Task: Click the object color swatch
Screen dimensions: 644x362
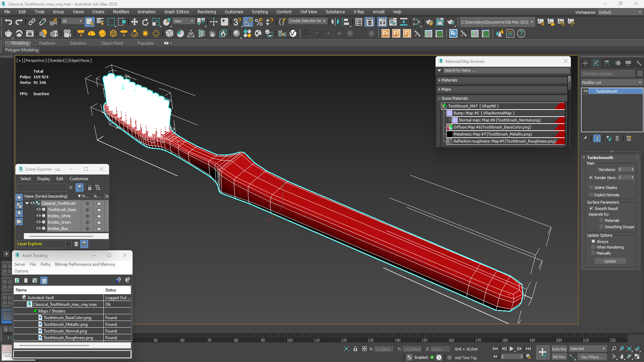Action: (640, 74)
